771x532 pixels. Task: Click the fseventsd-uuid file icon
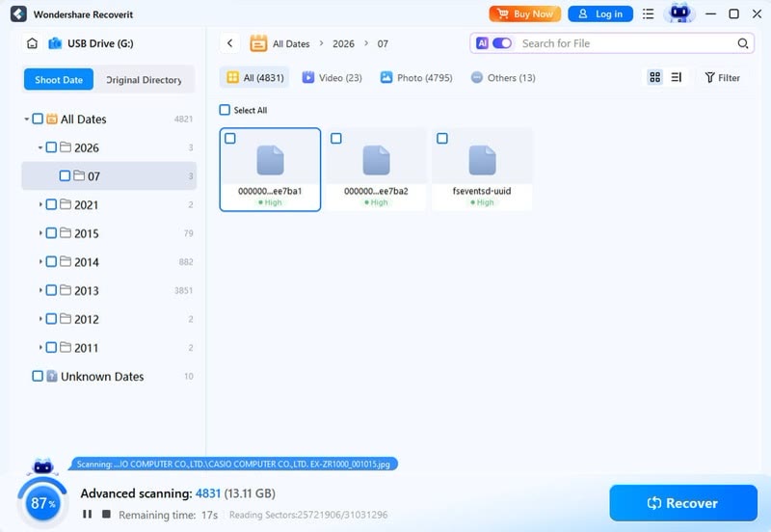point(482,160)
